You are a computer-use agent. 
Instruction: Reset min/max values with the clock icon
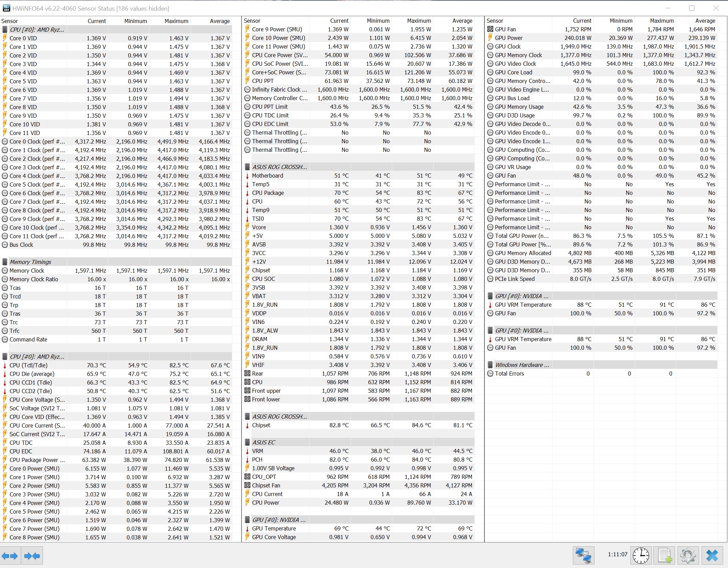click(x=641, y=556)
